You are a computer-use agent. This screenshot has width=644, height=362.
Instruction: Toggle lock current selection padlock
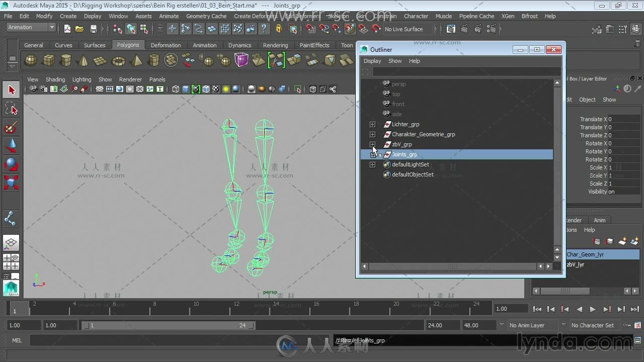pos(279,29)
